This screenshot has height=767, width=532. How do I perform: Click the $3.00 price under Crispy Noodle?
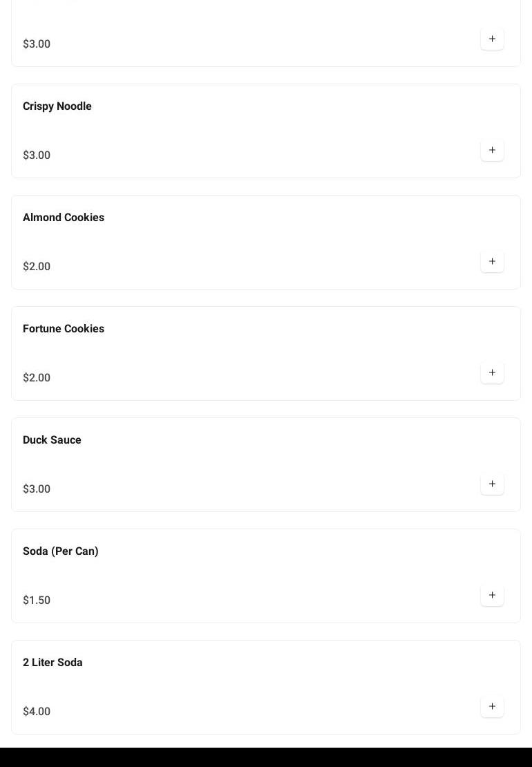37,155
